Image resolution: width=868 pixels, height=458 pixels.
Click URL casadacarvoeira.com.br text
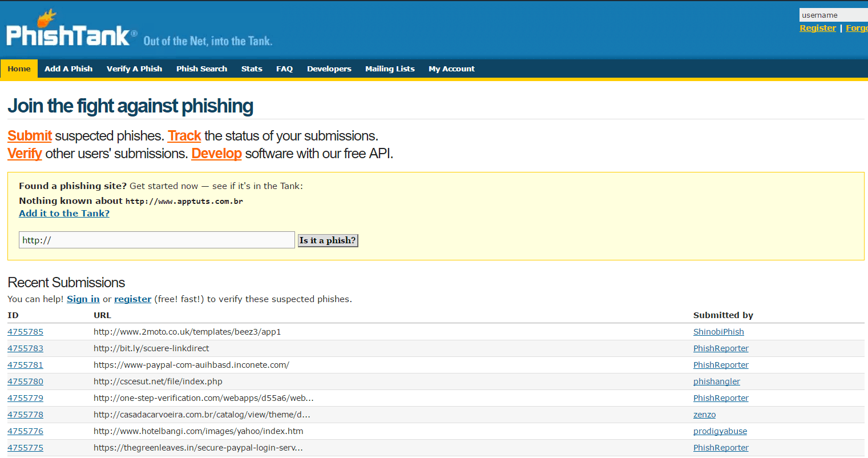click(202, 415)
